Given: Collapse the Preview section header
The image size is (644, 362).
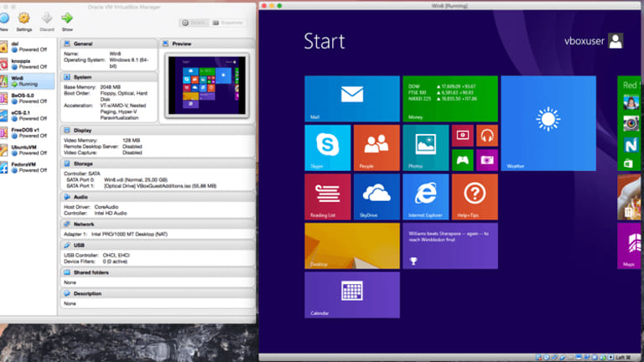Looking at the screenshot, I should tap(206, 44).
